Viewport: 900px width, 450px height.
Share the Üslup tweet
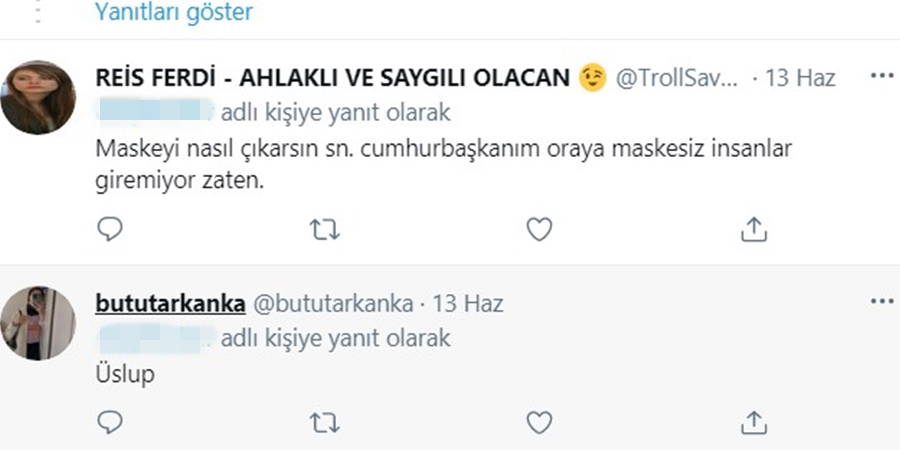[x=752, y=423]
